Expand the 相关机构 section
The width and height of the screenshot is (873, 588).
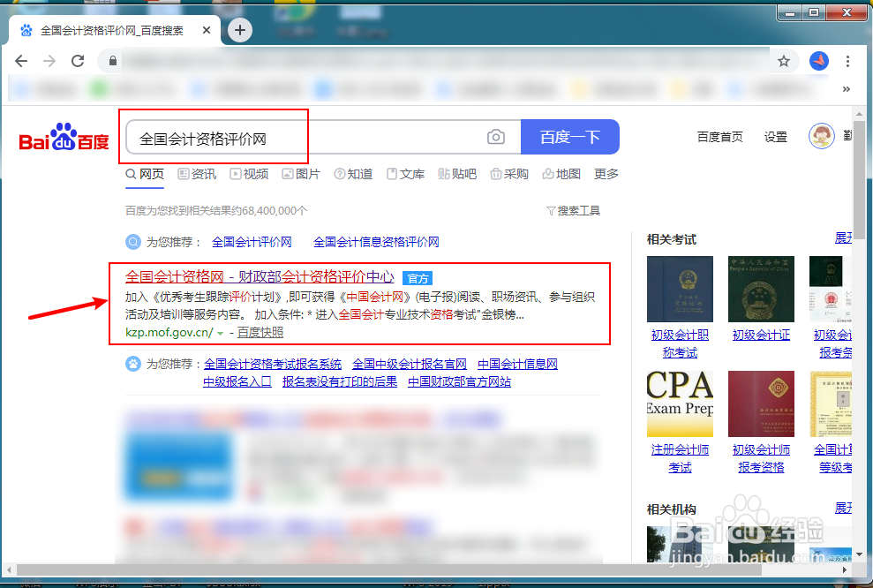click(x=843, y=509)
